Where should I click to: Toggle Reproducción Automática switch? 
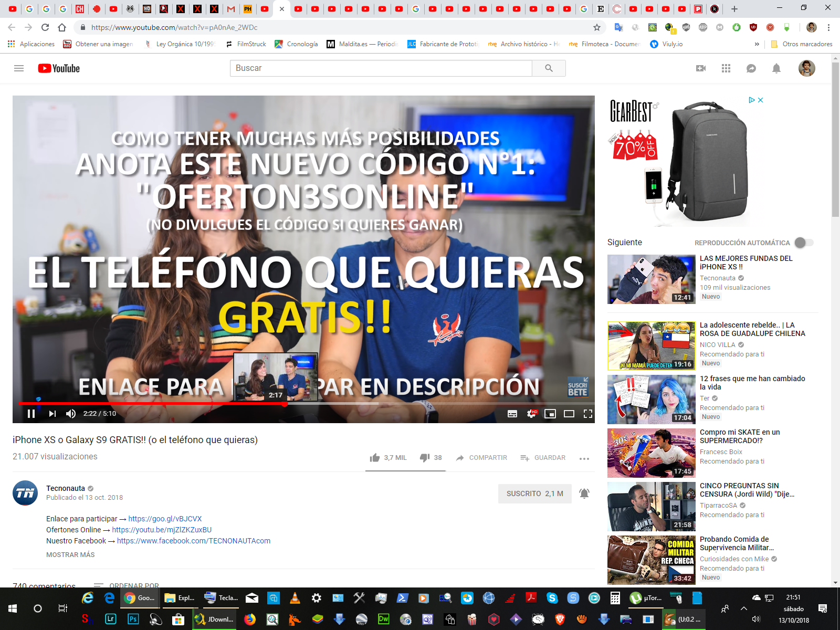(x=803, y=243)
